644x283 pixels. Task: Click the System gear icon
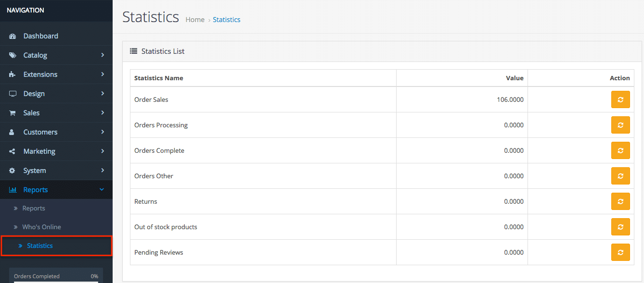[x=13, y=171]
